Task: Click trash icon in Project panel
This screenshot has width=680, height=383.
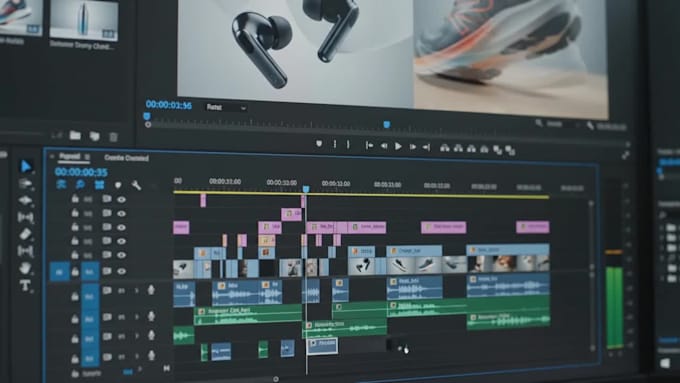Action: [x=113, y=137]
